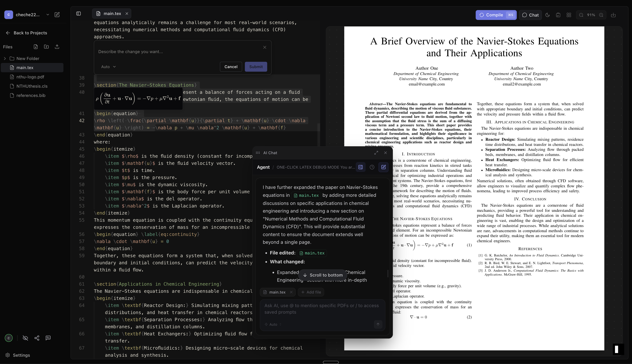Open the clipboard/logs icon next to moon
This screenshot has width=632, height=364.
pos(558,15)
